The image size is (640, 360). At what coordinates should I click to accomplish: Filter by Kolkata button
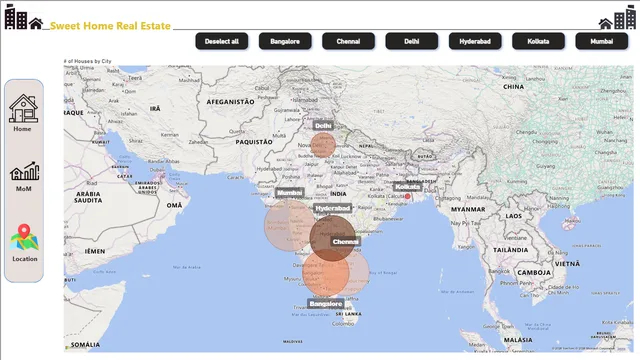538,41
